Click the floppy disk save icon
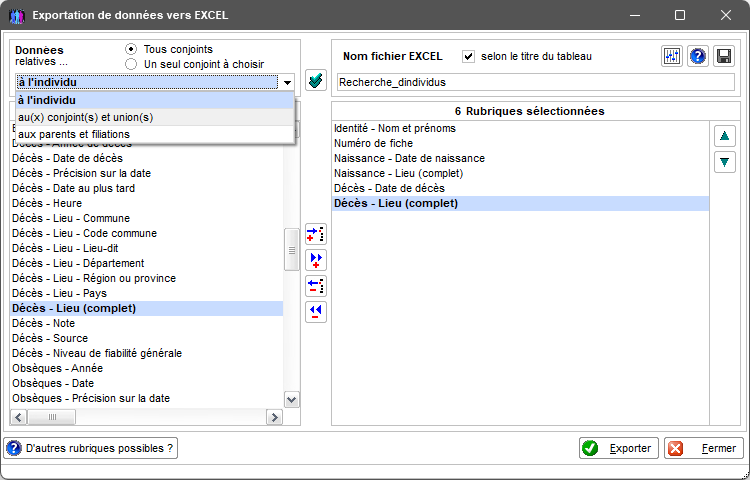Viewport: 750px width, 480px height. tap(724, 57)
